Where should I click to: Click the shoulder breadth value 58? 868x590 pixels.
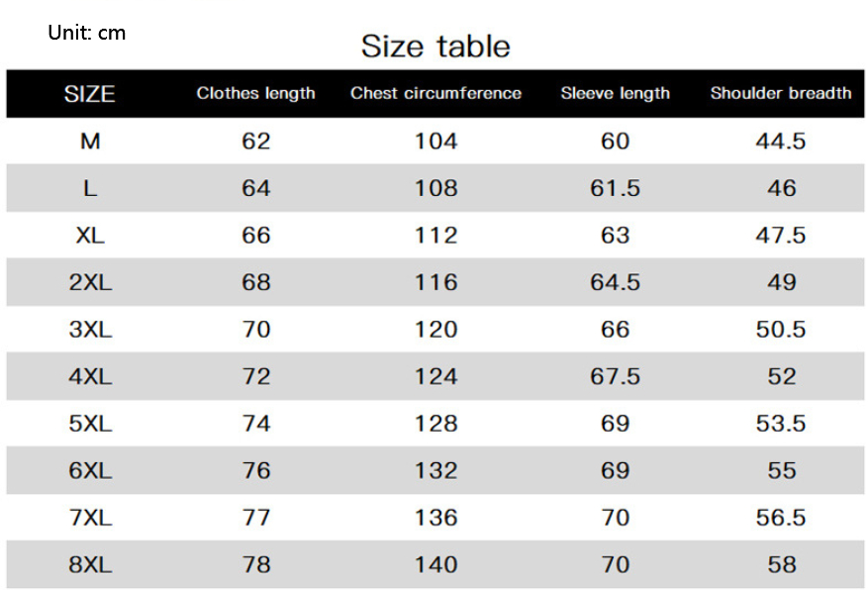[x=781, y=565]
